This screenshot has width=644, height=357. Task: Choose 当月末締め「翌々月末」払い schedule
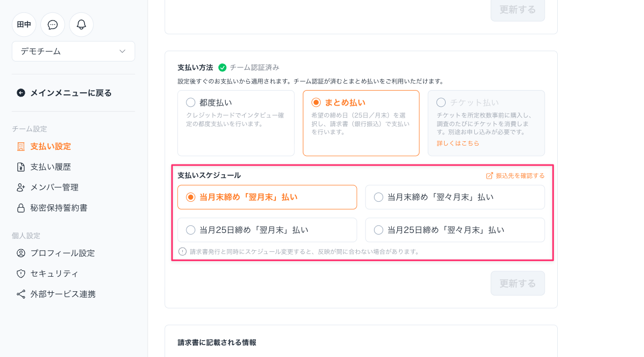379,197
